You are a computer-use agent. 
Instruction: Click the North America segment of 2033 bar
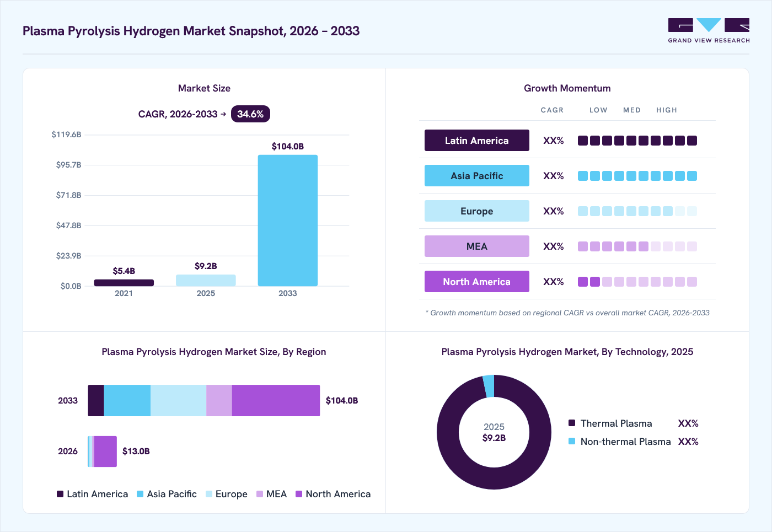click(x=276, y=400)
